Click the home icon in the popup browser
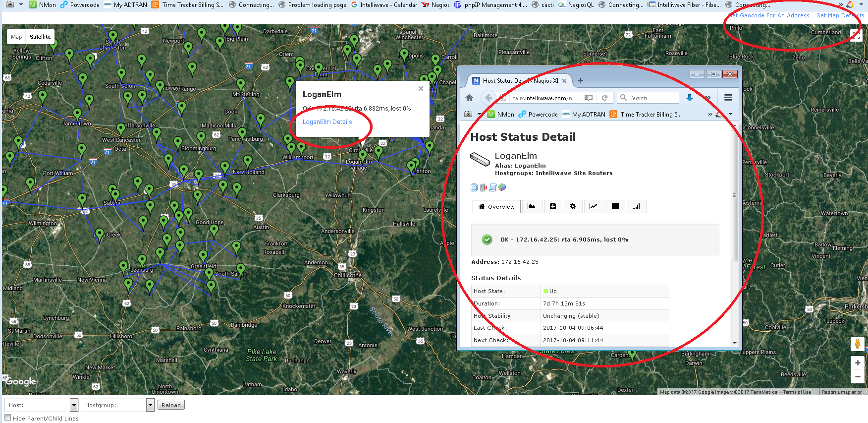Screen dimensions: 868x423 469,98
